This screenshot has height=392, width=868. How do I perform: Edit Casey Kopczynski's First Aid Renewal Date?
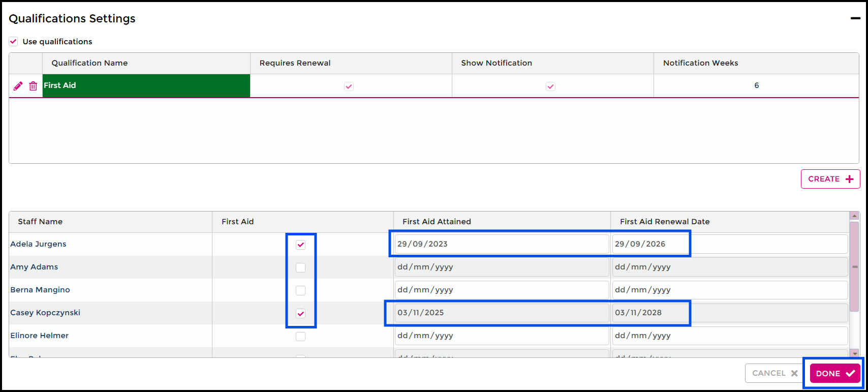(729, 313)
